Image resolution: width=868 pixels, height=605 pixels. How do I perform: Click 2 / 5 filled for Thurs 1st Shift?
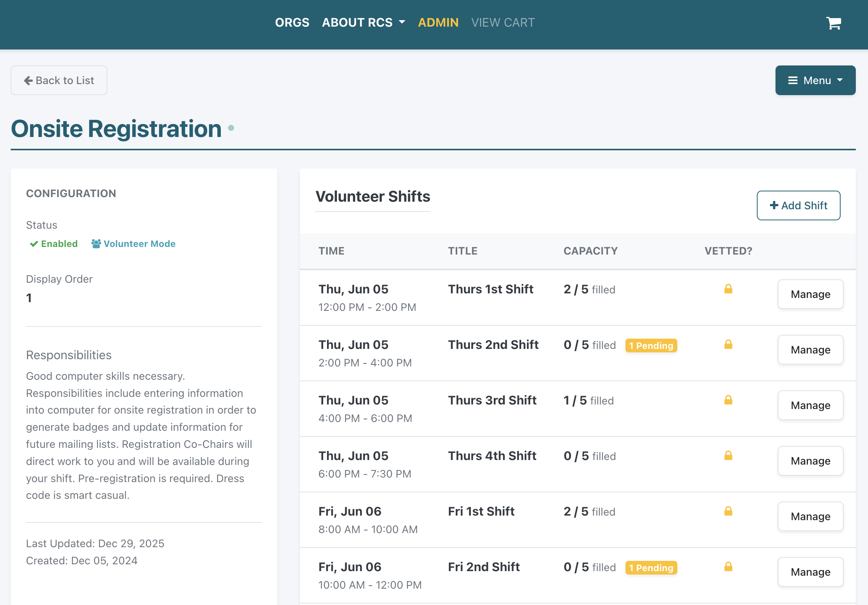[x=589, y=290]
